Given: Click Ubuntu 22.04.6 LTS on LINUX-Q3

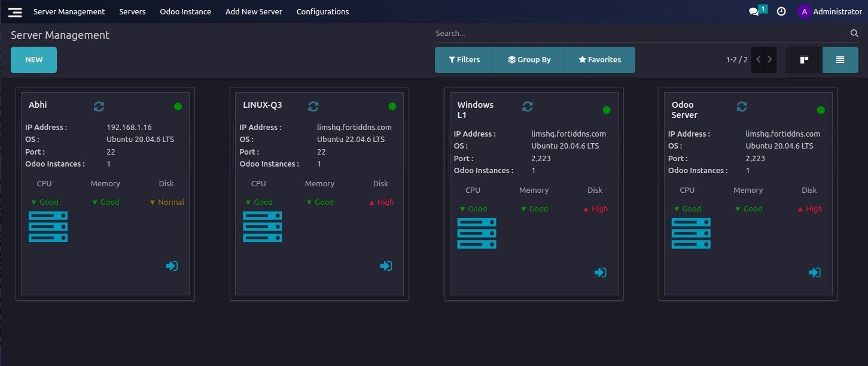Looking at the screenshot, I should (351, 140).
